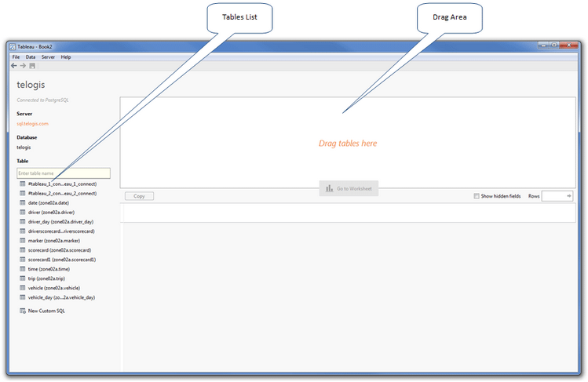Select the trip (zone02a.trip) table name
The height and width of the screenshot is (382, 588).
tap(46, 278)
